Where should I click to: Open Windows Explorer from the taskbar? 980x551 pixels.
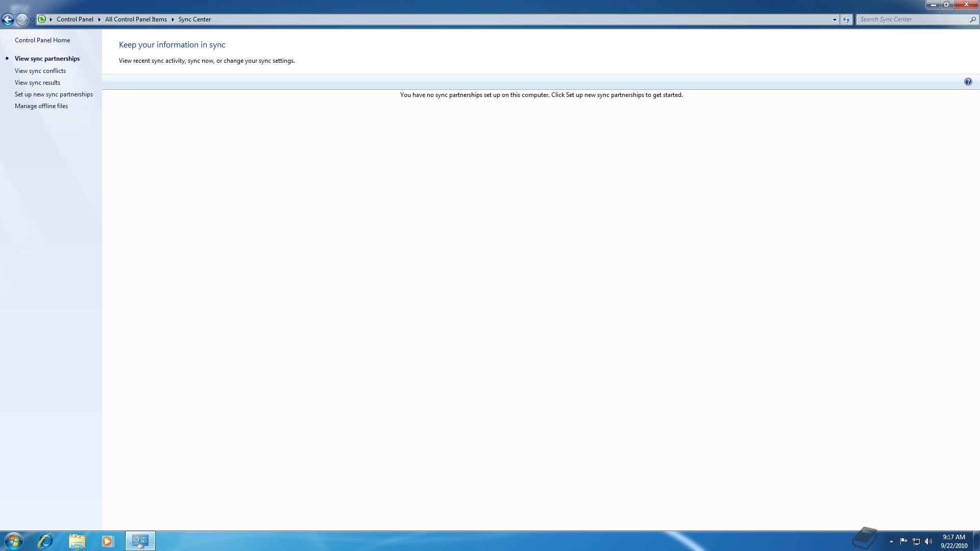(77, 541)
